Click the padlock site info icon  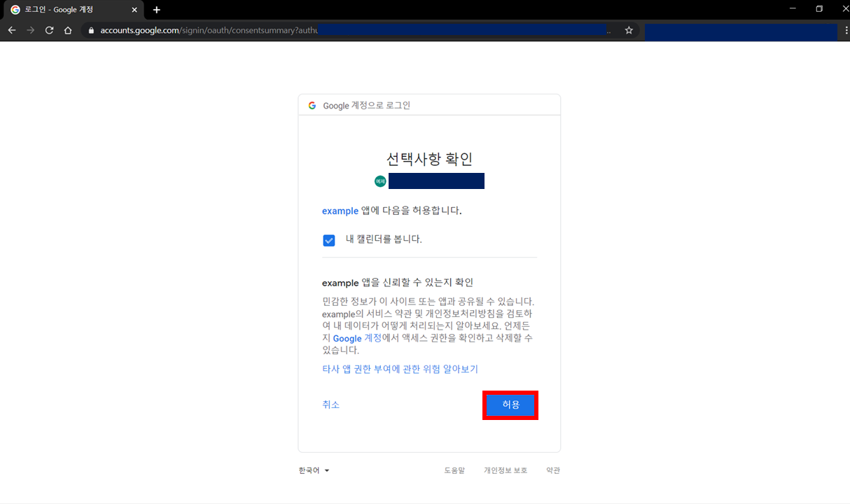pyautogui.click(x=90, y=31)
